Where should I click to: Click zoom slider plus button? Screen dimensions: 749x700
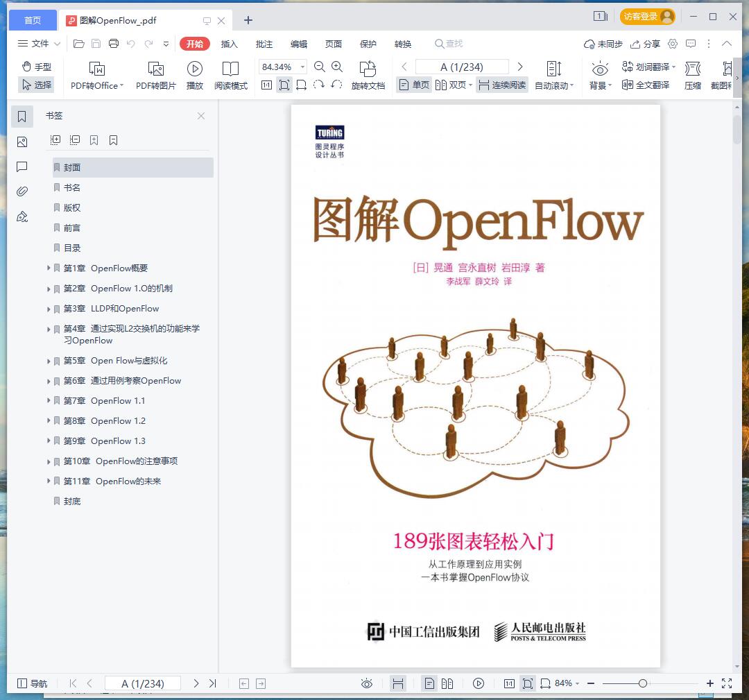710,683
